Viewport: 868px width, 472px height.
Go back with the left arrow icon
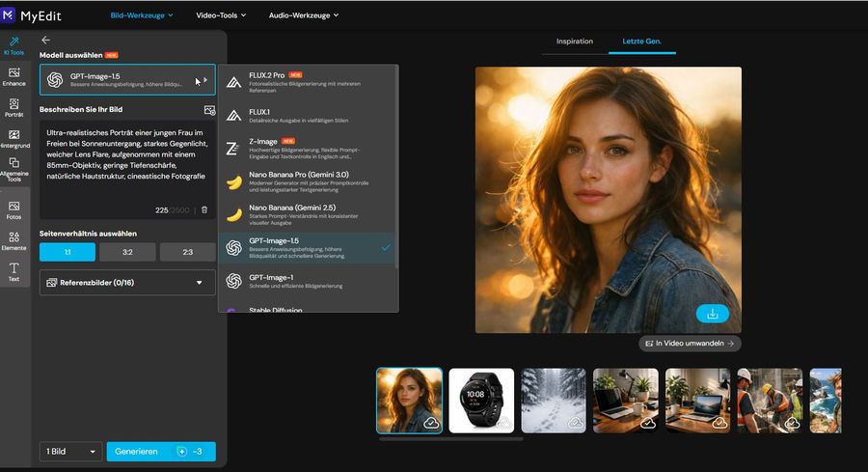click(46, 40)
